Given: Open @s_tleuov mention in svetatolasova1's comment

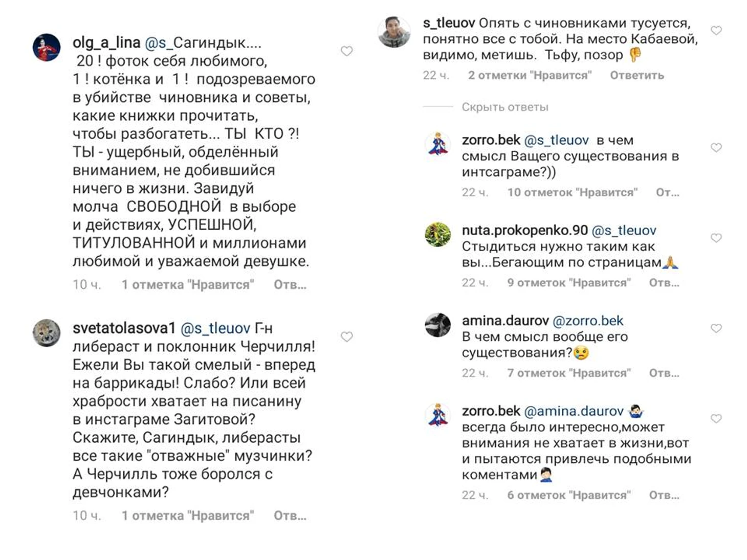Looking at the screenshot, I should pos(215,328).
